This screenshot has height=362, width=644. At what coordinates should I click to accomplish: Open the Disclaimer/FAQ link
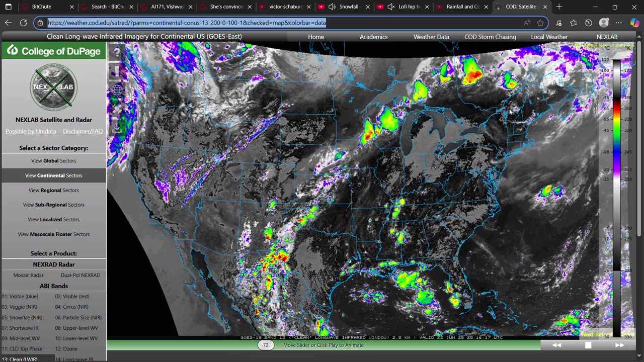point(83,131)
